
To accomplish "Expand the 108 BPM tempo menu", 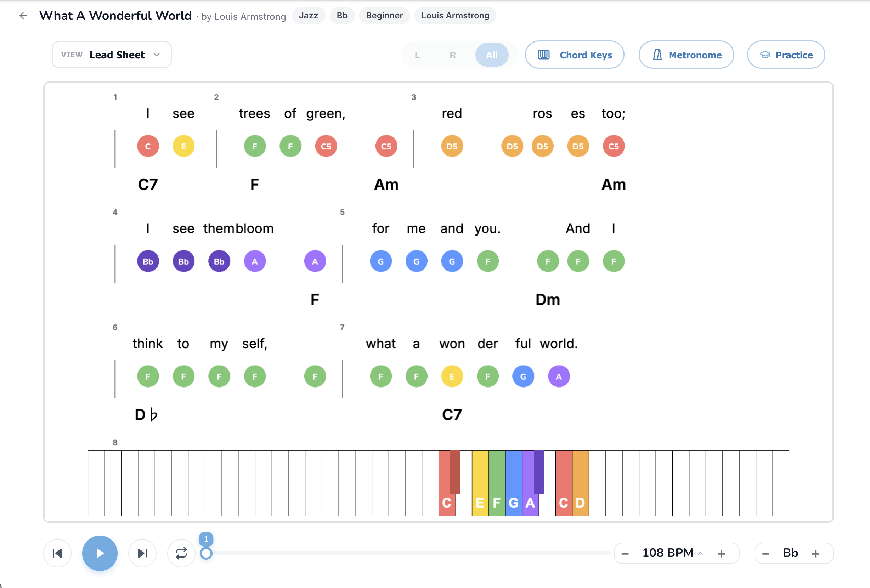I will (672, 553).
